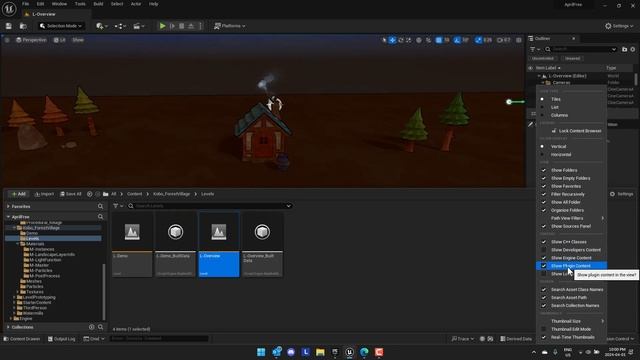
Task: Toggle Show Engine Content
Action: click(x=571, y=258)
